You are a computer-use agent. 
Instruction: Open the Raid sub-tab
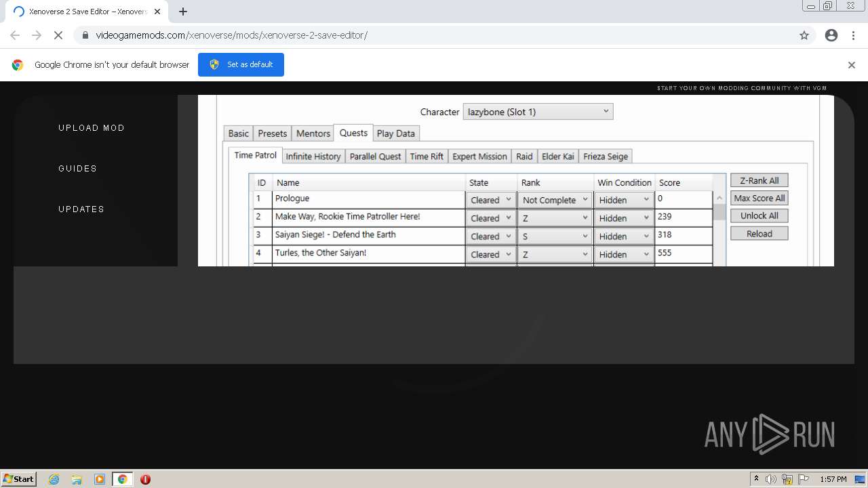click(524, 157)
